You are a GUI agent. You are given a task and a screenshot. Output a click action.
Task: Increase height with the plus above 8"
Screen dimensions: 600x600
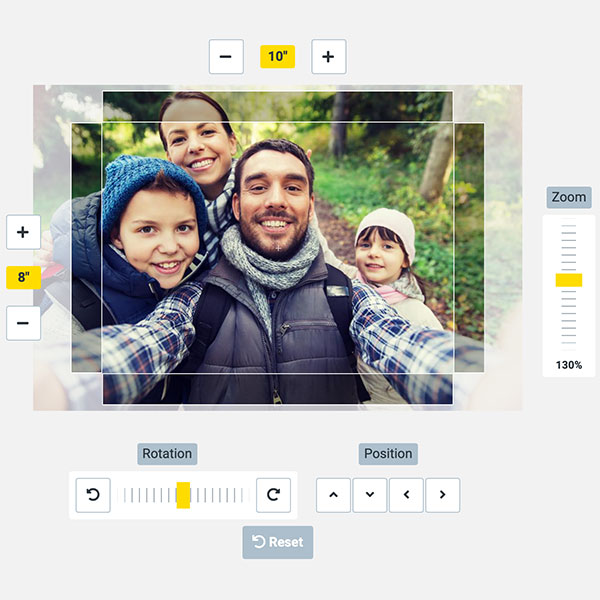(x=23, y=232)
